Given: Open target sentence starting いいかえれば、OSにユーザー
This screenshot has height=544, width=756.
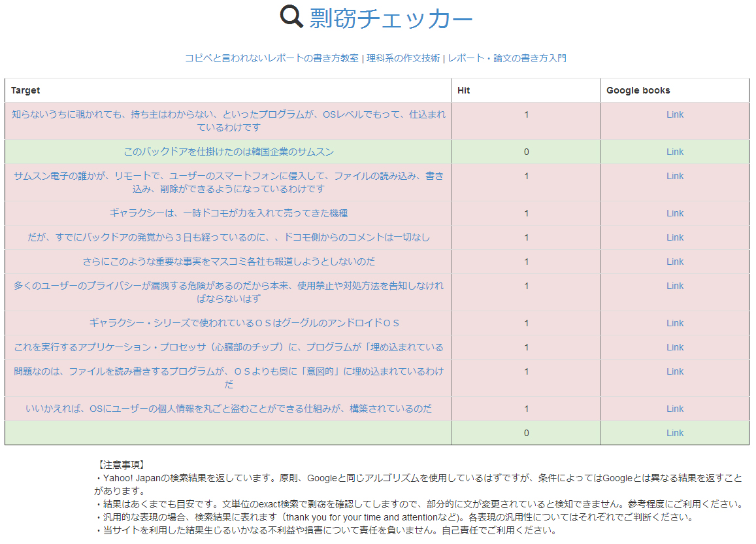Looking at the screenshot, I should 229,409.
